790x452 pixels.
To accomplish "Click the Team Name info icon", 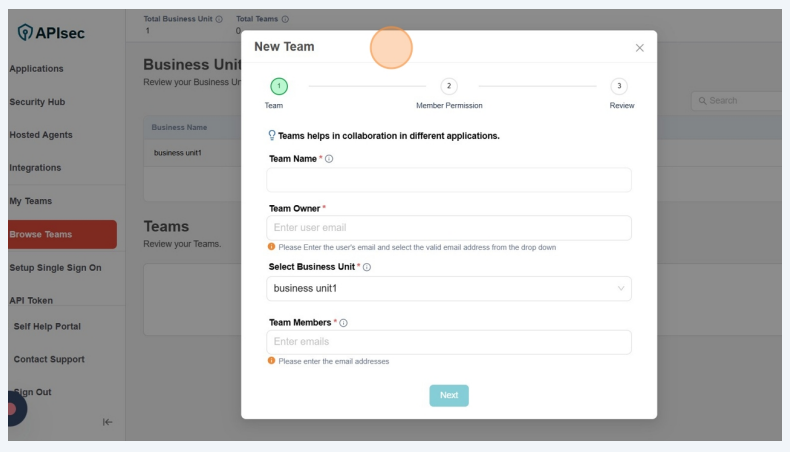I will [329, 159].
